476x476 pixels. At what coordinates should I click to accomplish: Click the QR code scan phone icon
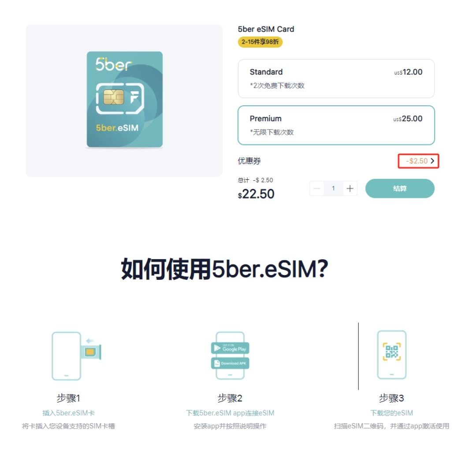click(x=392, y=354)
